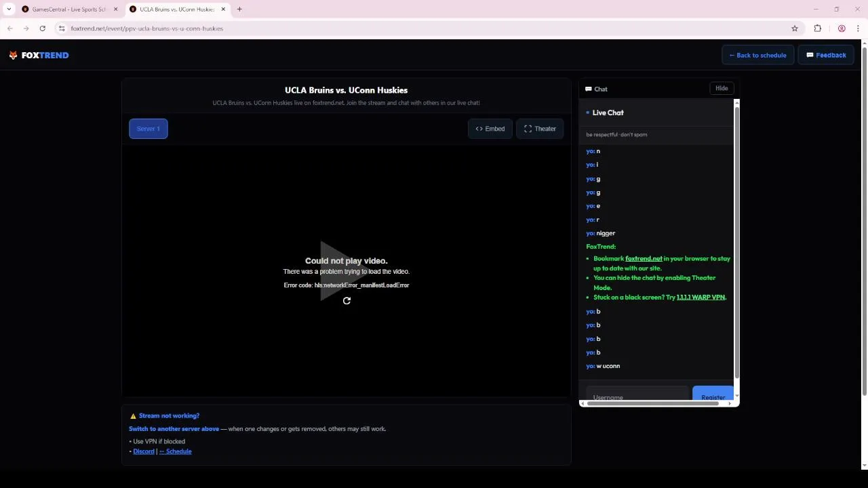868x488 pixels.
Task: Click the Embed button
Action: point(490,129)
